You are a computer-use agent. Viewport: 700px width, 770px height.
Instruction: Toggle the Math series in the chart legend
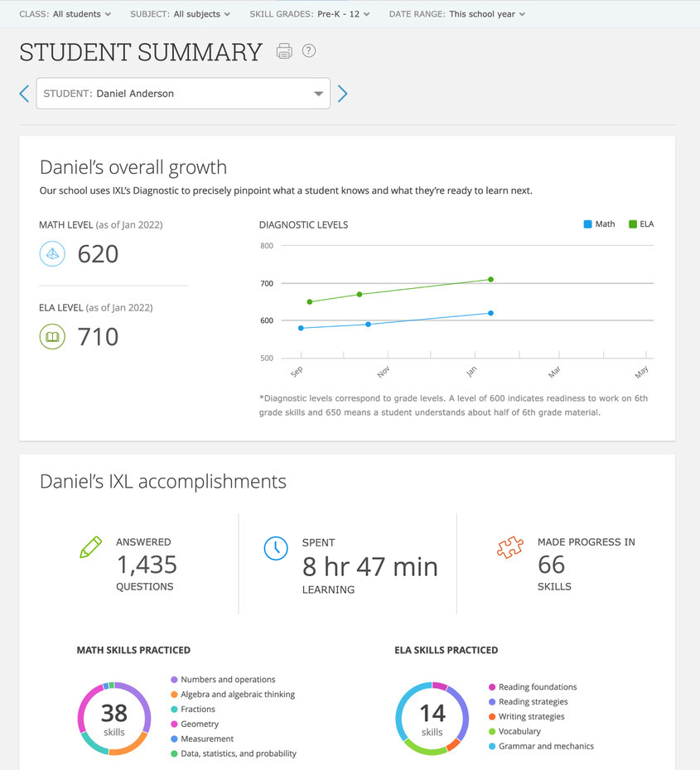pyautogui.click(x=598, y=224)
